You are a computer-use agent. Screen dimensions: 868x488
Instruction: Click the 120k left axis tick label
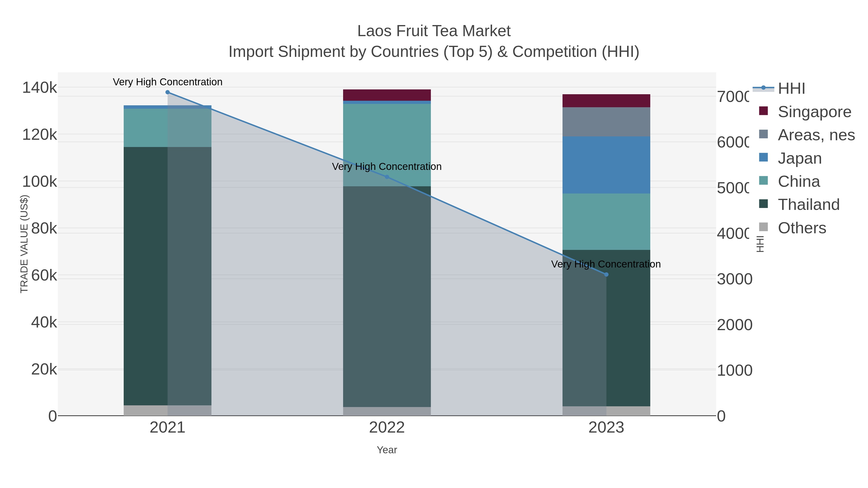pos(40,135)
